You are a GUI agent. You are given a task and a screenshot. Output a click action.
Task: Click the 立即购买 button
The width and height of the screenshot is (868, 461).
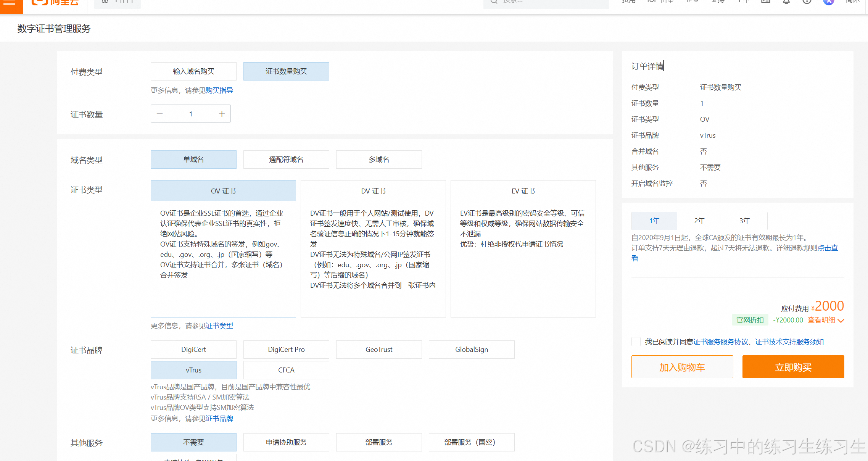(x=793, y=367)
